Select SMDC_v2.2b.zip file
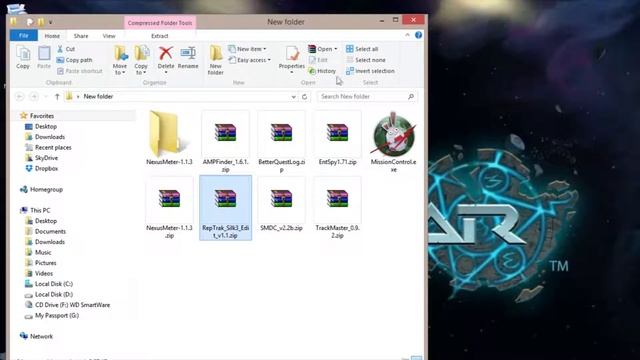The height and width of the screenshot is (360, 640). tap(282, 204)
